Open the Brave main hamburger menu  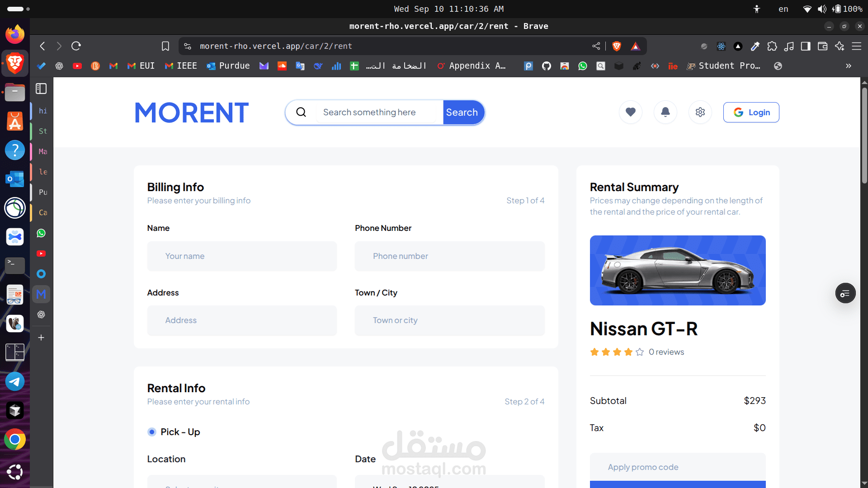[857, 46]
